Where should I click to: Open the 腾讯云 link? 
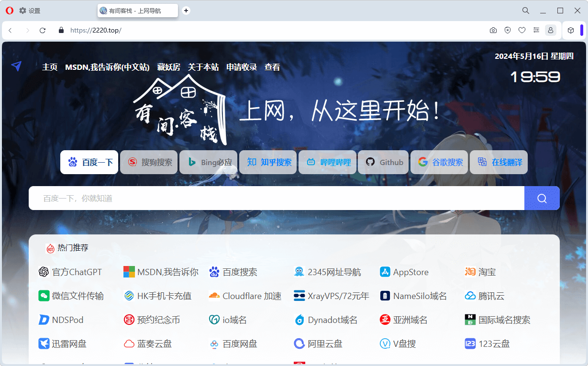tap(485, 296)
